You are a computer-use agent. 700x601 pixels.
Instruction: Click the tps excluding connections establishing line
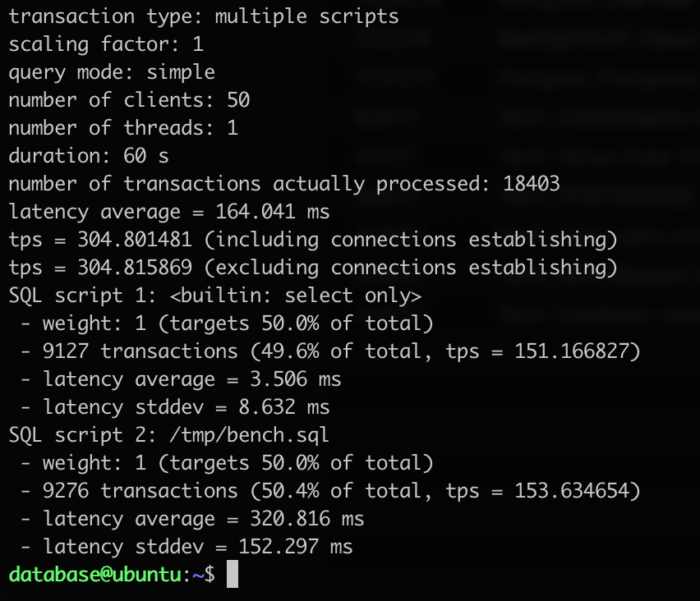click(x=312, y=268)
